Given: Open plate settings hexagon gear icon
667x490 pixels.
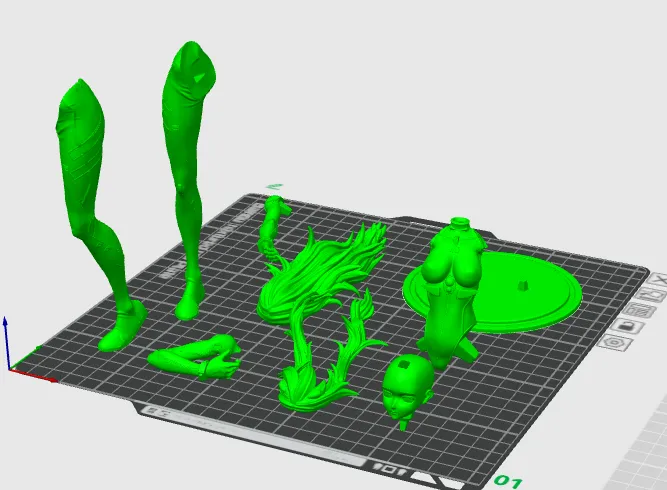Looking at the screenshot, I should pyautogui.click(x=614, y=343).
